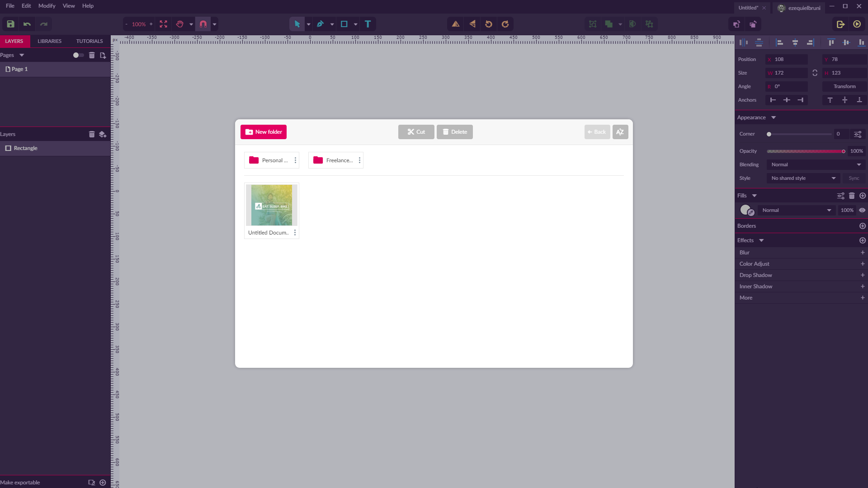
Task: Click the Boolean union shapes icon
Action: point(609,24)
